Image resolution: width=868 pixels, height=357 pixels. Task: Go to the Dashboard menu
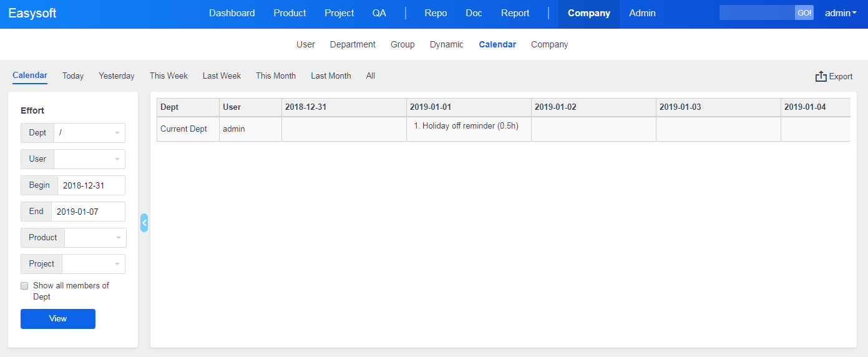pos(232,13)
